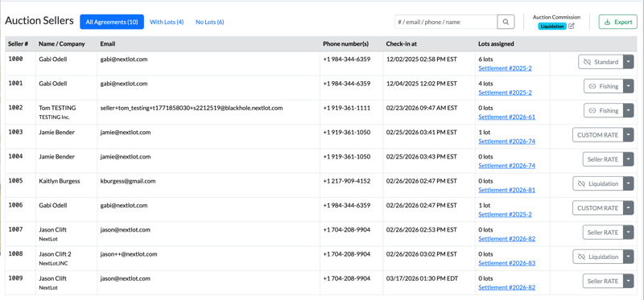This screenshot has width=644, height=300.
Task: Click CUSTOM RATE button for seller 1003
Action: 598,134
